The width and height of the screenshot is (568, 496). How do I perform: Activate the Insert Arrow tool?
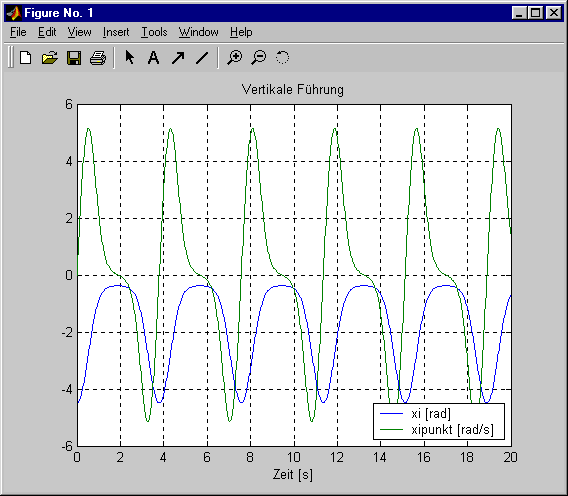pyautogui.click(x=178, y=58)
